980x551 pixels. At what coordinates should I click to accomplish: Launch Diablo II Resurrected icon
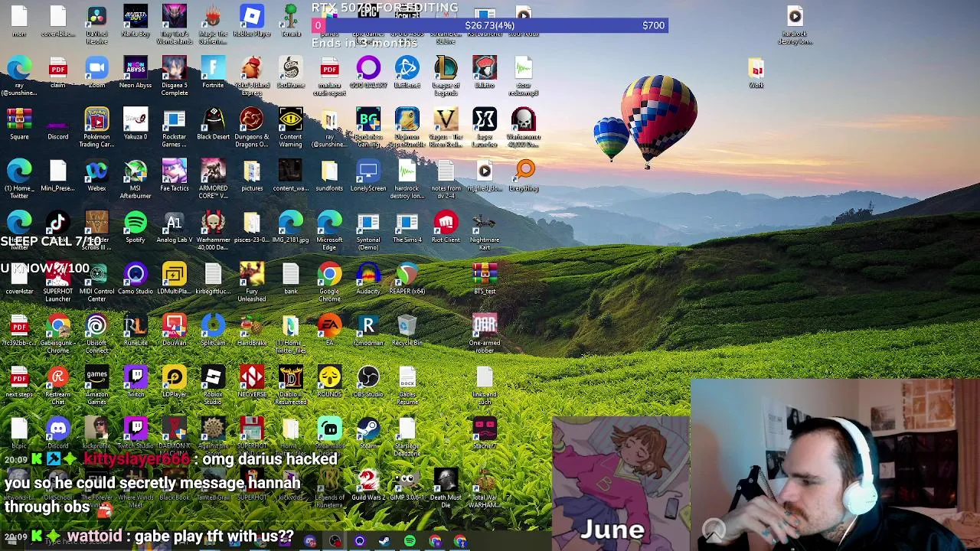[291, 383]
